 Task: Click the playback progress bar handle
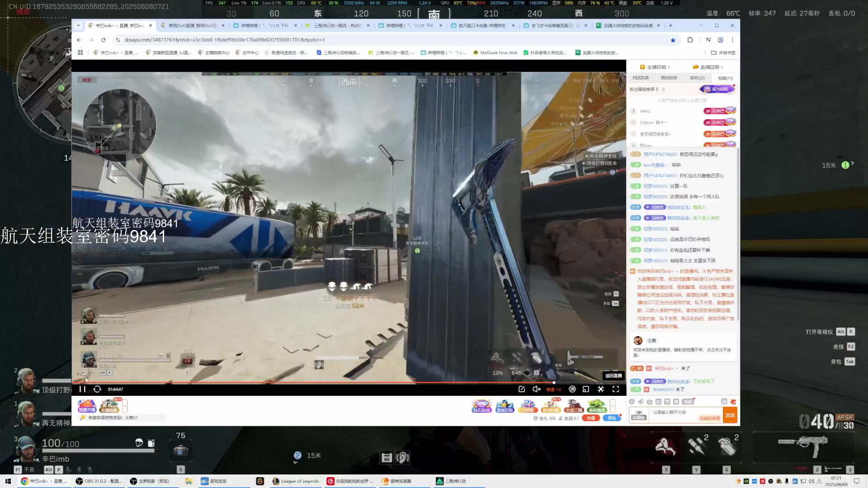554,382
